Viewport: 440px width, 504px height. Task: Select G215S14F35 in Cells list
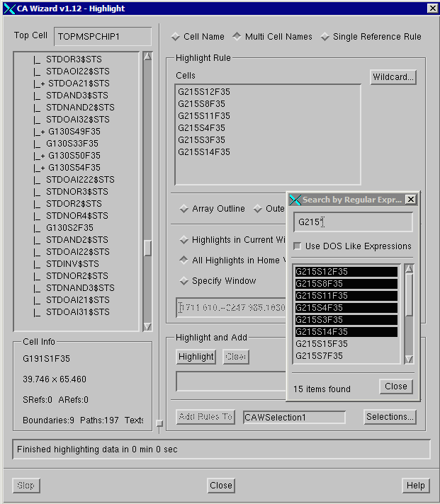204,152
